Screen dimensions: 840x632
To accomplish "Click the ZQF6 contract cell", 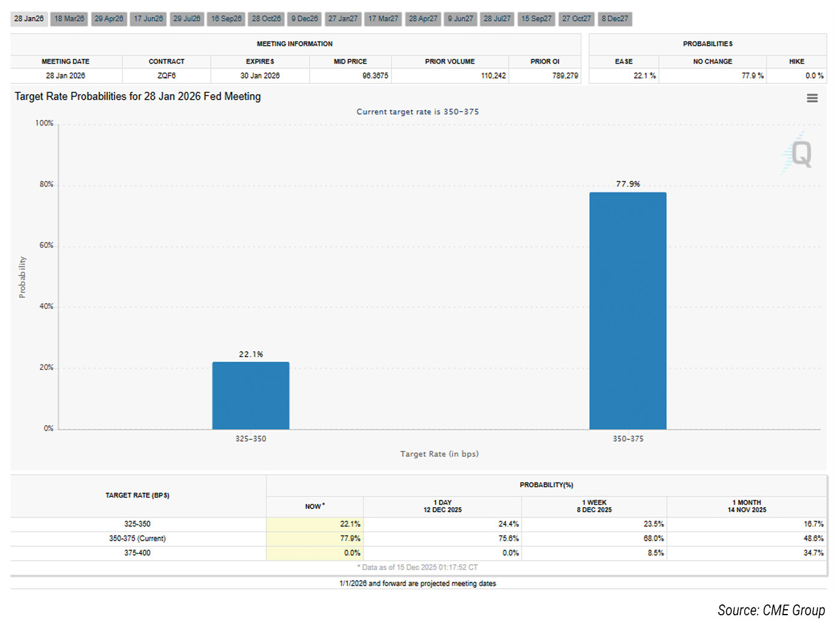I will point(166,76).
